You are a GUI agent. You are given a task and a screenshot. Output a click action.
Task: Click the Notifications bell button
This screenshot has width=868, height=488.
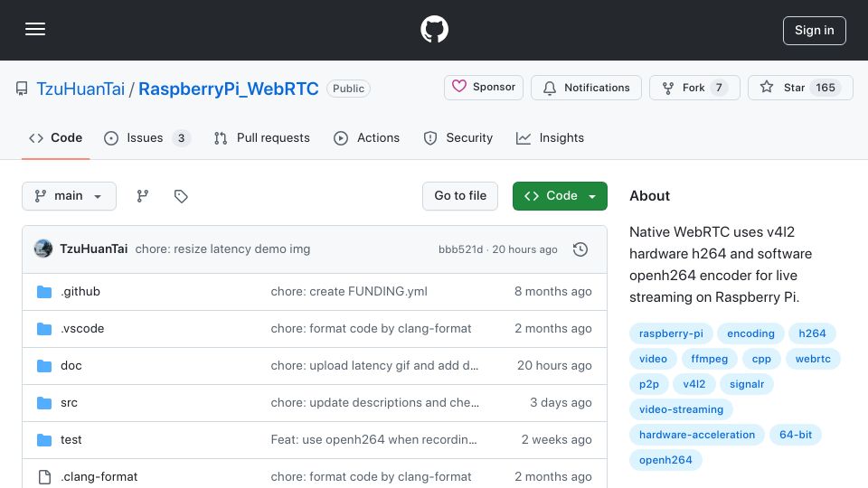click(x=586, y=88)
